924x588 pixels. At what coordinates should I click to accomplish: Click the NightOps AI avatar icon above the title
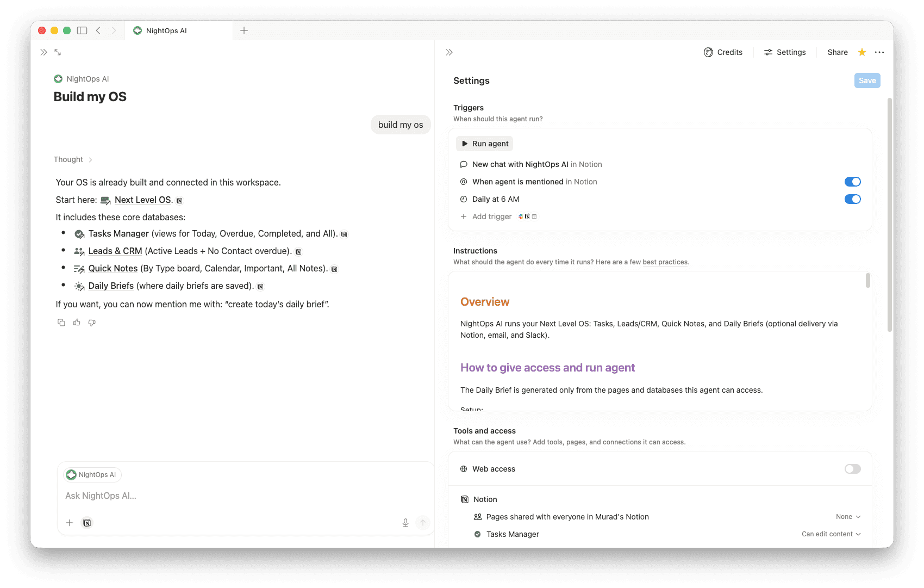click(58, 79)
